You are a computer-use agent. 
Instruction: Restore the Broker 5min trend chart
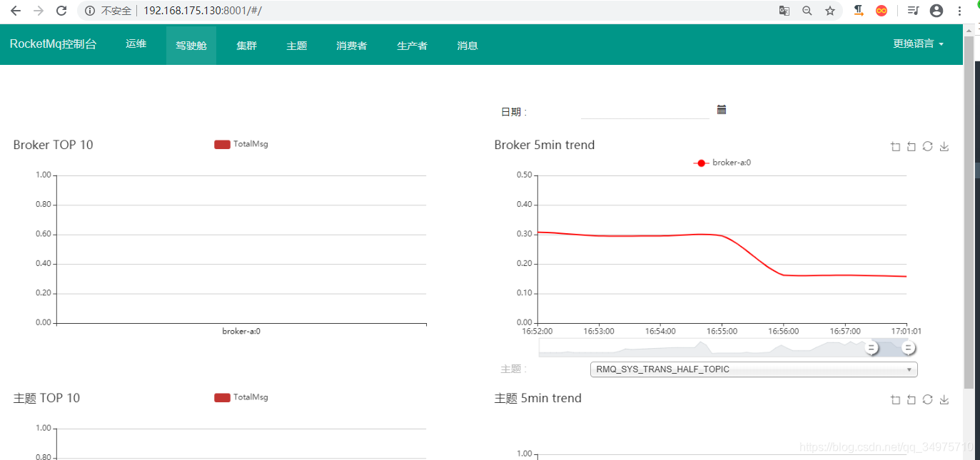(927, 146)
